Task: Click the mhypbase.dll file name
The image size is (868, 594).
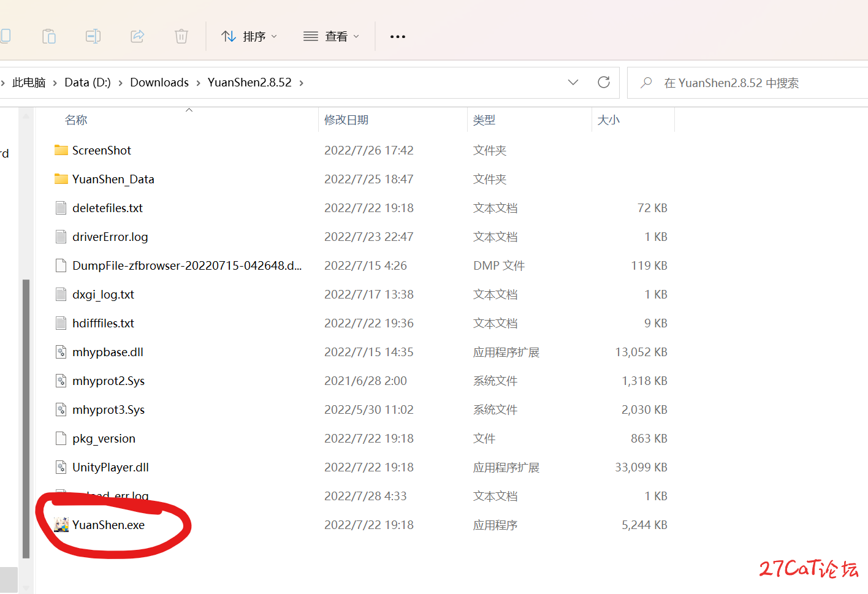Action: [108, 352]
